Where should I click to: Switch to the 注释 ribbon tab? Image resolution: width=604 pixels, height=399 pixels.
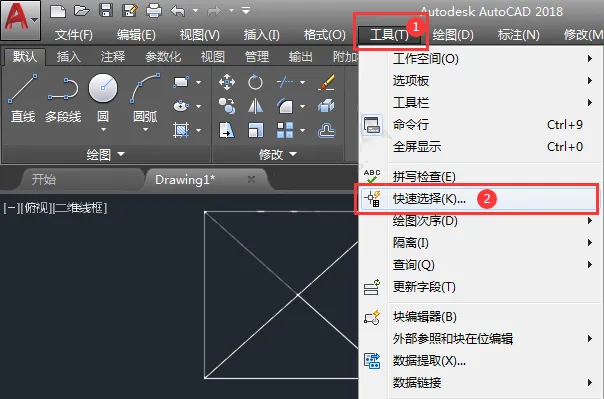(x=113, y=57)
